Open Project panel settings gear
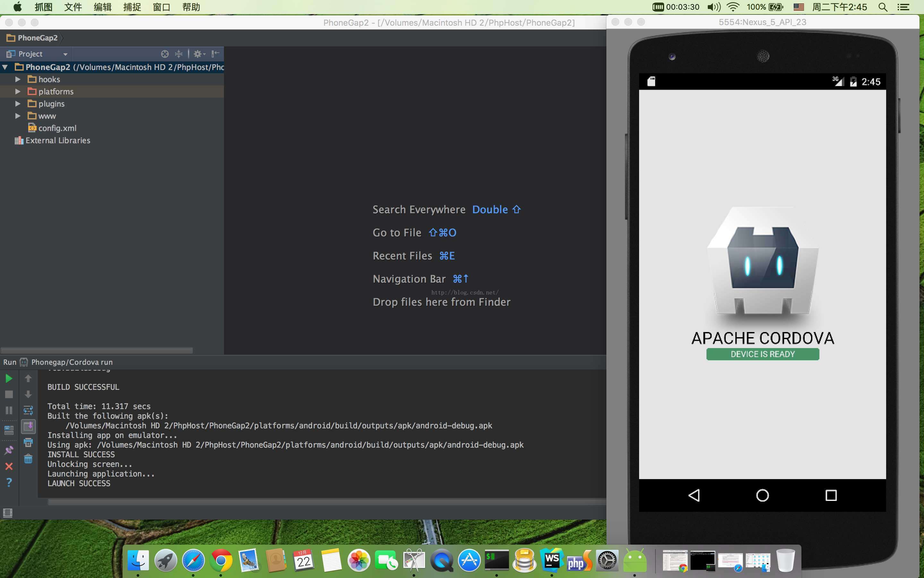This screenshot has height=578, width=924. [x=199, y=54]
